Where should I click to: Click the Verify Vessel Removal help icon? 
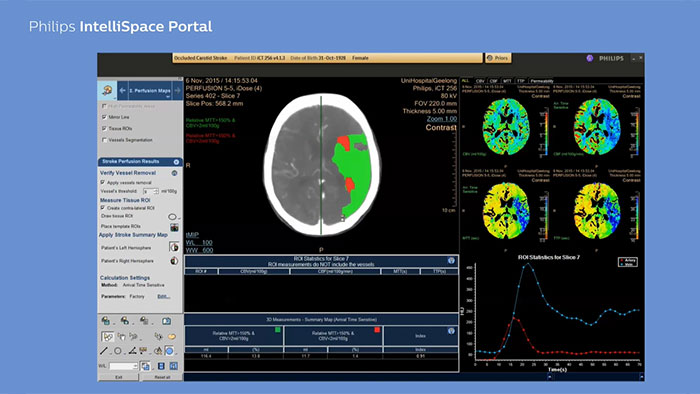coord(175,173)
